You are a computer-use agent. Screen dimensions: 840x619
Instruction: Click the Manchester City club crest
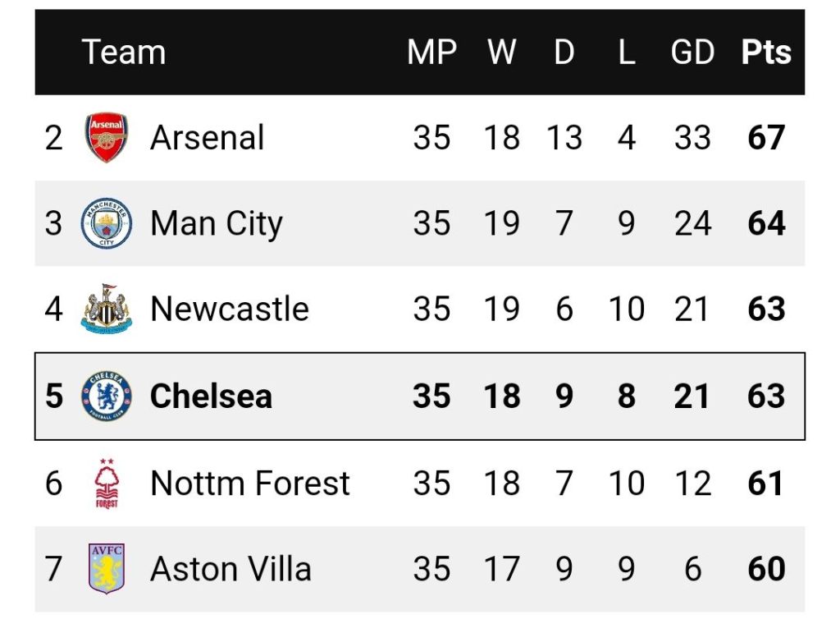click(107, 223)
